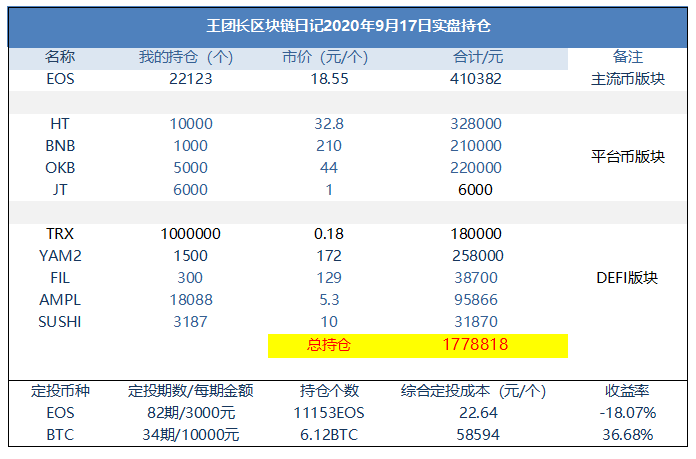Select the 持仓个数 header
Image resolution: width=696 pixels, height=459 pixels.
[x=329, y=391]
